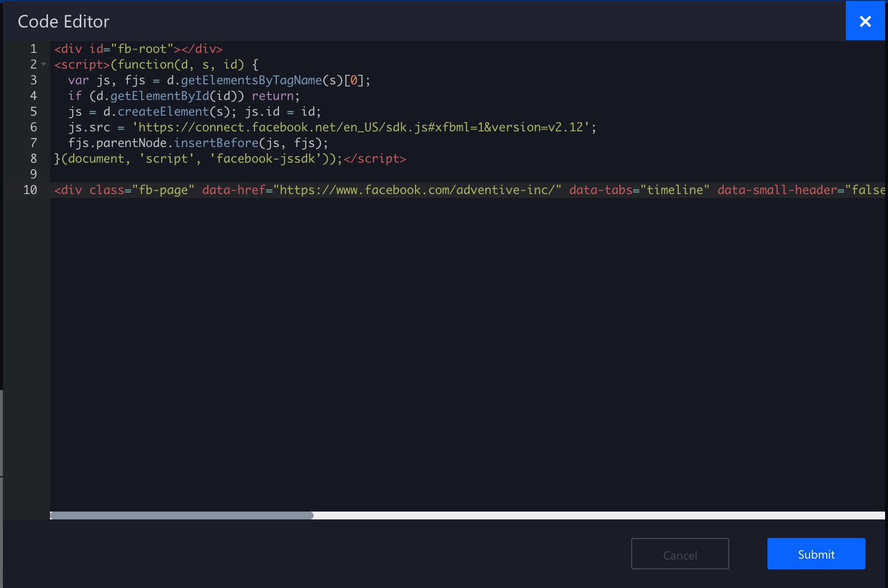
Task: Click the 'script' string on line 8
Action: point(167,159)
